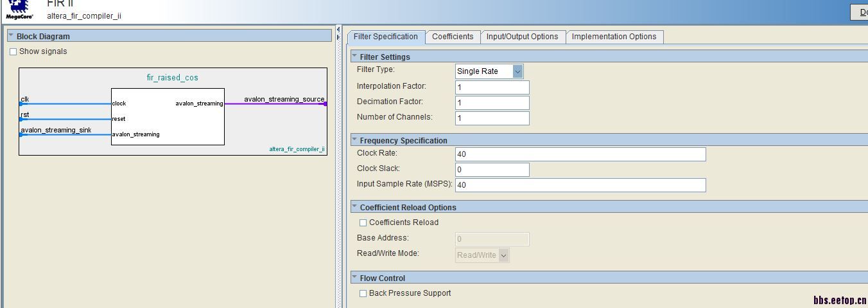Collapse the Frequency Specification section
The image size is (868, 308).
tap(354, 140)
